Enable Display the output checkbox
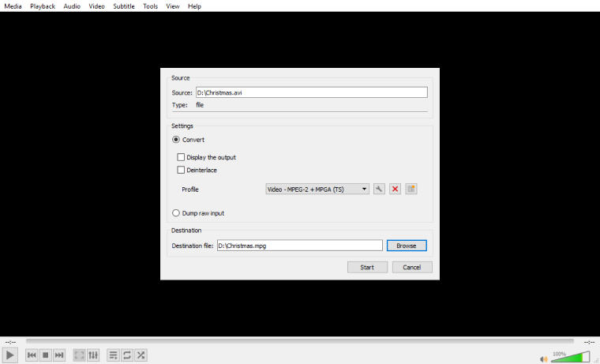The height and width of the screenshot is (364, 600). tap(181, 157)
